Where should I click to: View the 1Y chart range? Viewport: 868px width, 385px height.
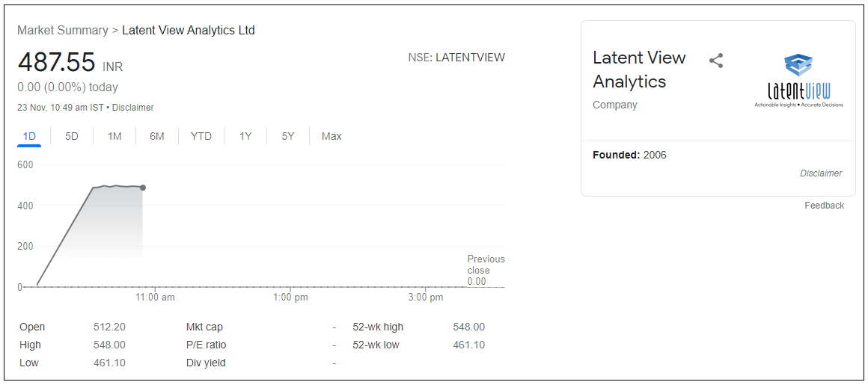tap(245, 136)
